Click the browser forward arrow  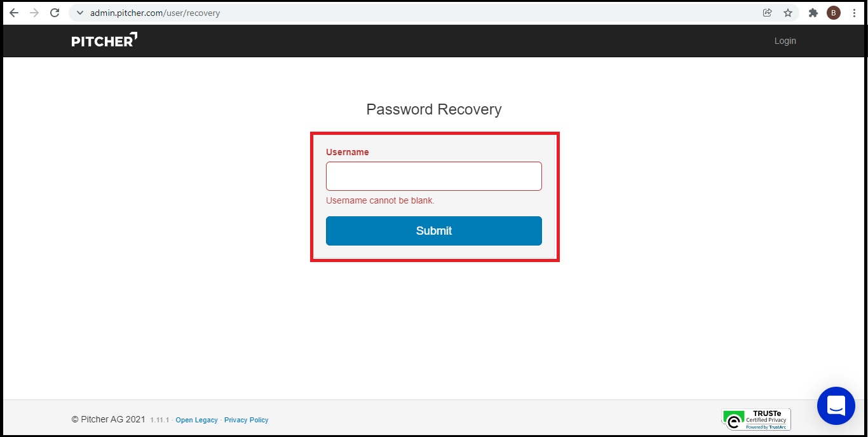[34, 13]
